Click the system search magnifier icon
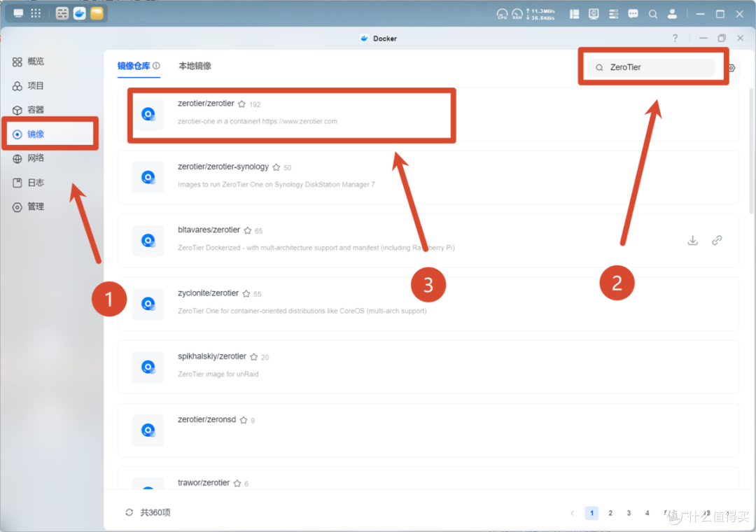 point(653,14)
